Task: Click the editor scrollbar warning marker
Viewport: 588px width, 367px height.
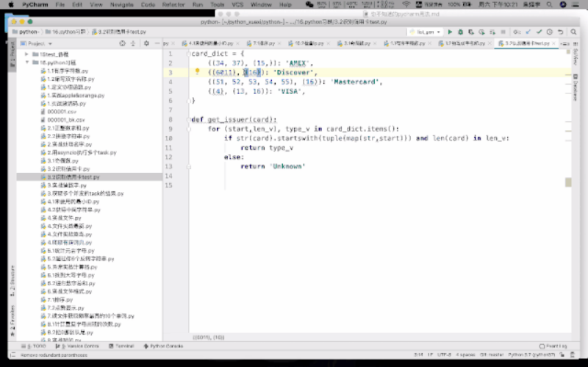Action: pyautogui.click(x=568, y=182)
